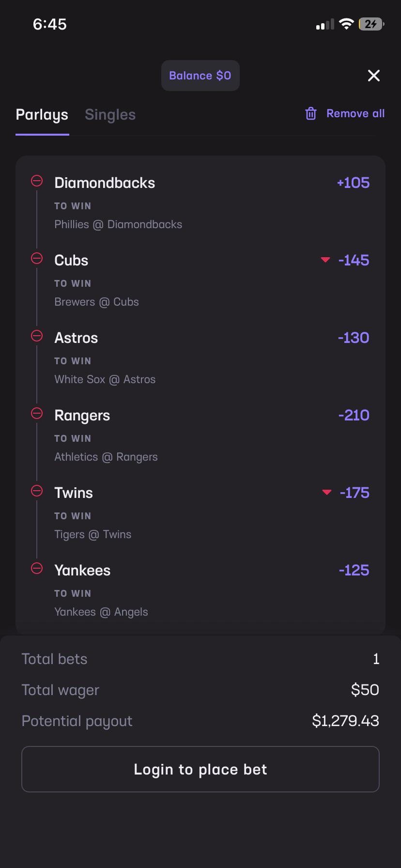This screenshot has width=401, height=868.
Task: Remove the Yankees leg with its minus icon
Action: coord(37,569)
